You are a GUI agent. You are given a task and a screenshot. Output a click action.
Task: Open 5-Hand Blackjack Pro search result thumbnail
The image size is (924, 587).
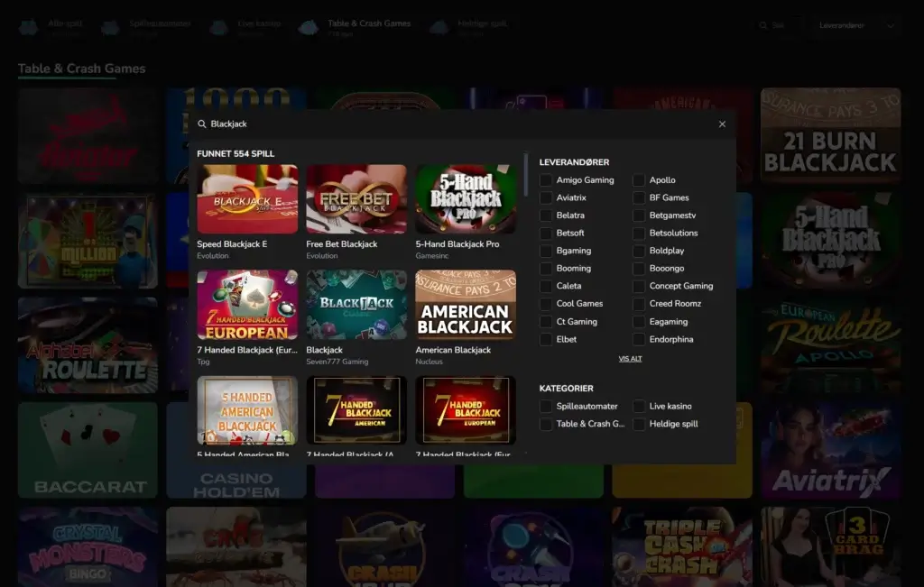(466, 199)
